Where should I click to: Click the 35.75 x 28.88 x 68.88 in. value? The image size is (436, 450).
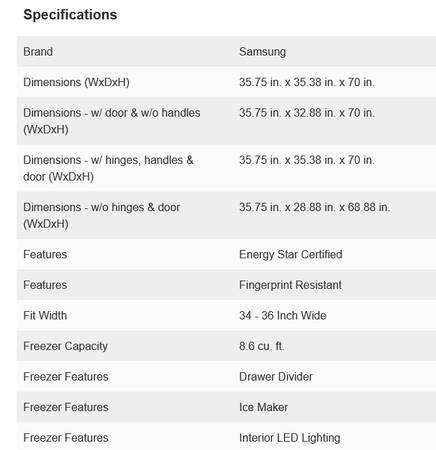tap(314, 207)
